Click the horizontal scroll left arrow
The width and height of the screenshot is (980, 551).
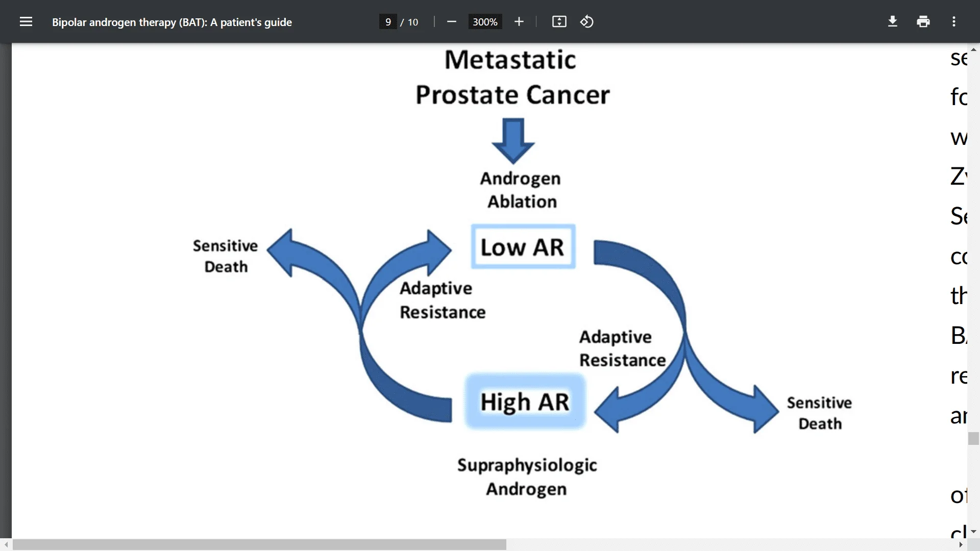6,545
